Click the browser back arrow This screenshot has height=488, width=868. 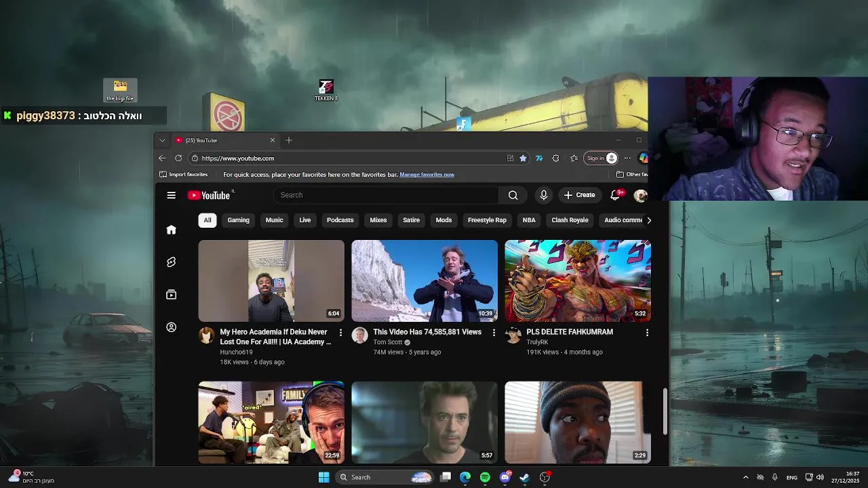pos(162,158)
